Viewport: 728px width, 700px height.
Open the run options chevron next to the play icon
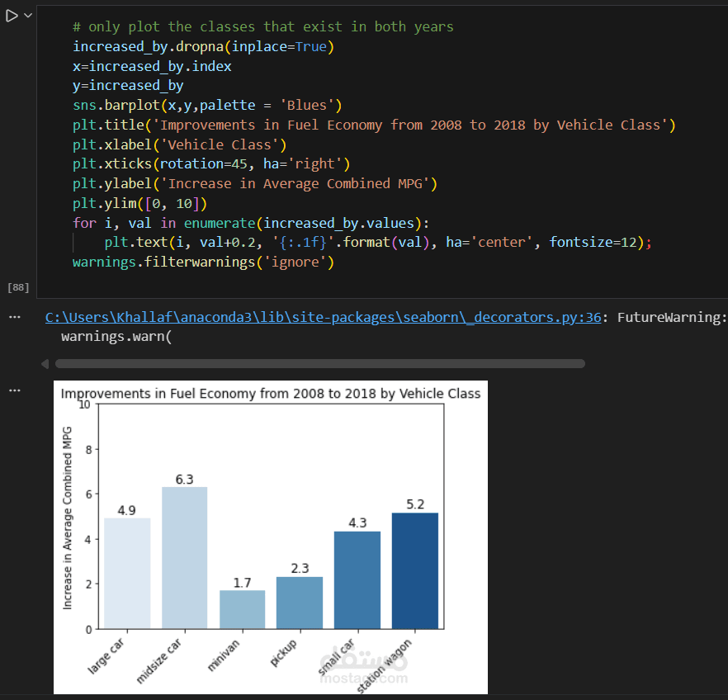coord(27,14)
